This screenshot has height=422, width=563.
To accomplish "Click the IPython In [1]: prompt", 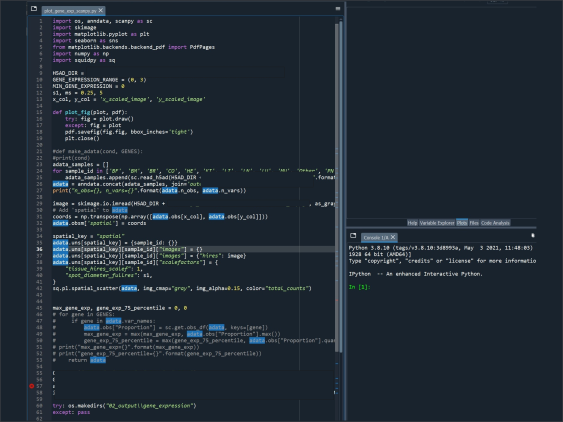I will pyautogui.click(x=359, y=287).
